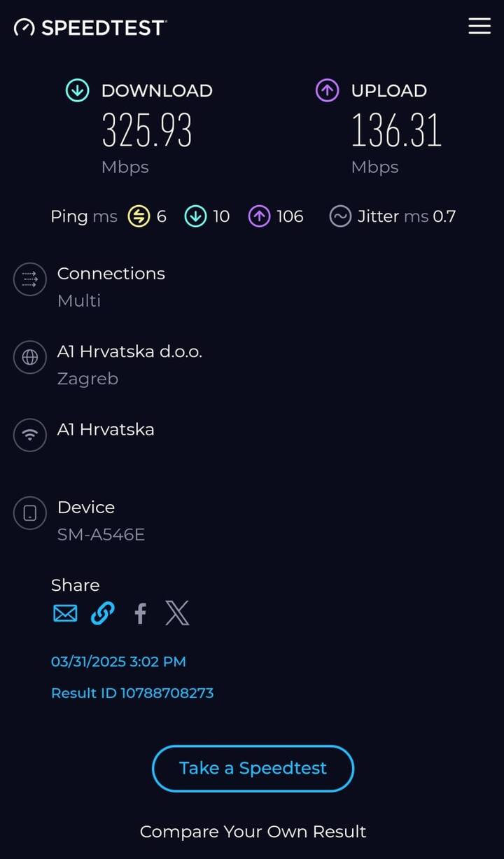Share result via email icon
Image resolution: width=504 pixels, height=859 pixels.
pyautogui.click(x=65, y=614)
